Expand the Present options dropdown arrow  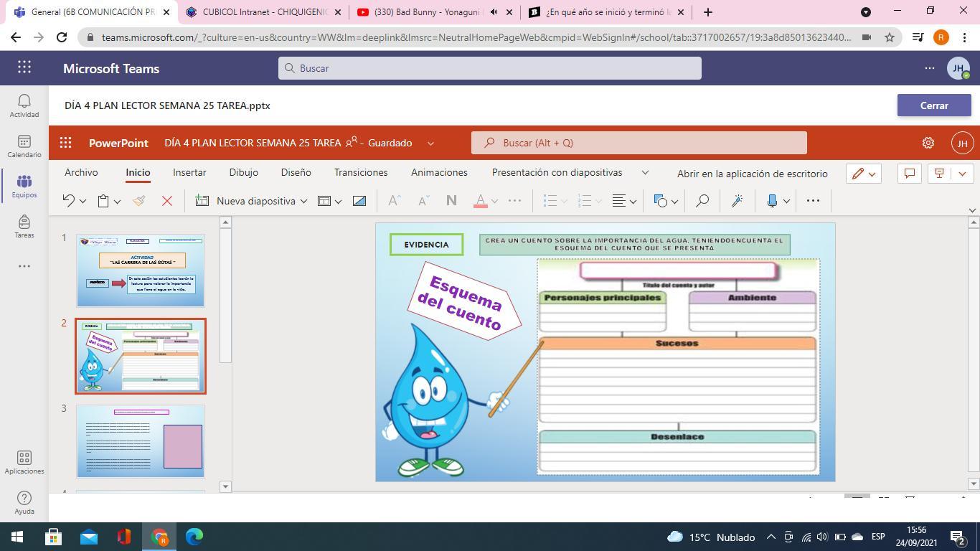(962, 174)
